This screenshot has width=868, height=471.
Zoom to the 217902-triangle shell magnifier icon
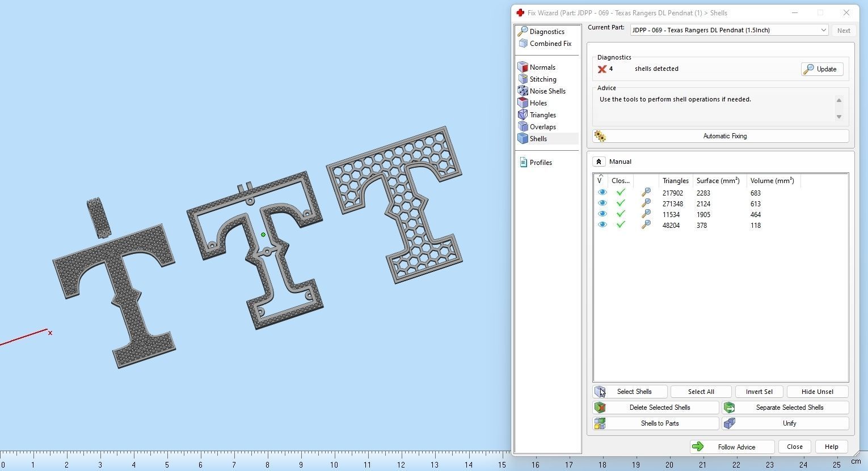point(646,193)
